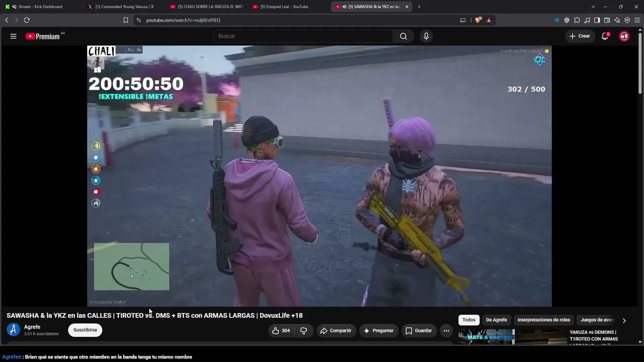Open a new browser tab
644x362 pixels.
coord(419,7)
